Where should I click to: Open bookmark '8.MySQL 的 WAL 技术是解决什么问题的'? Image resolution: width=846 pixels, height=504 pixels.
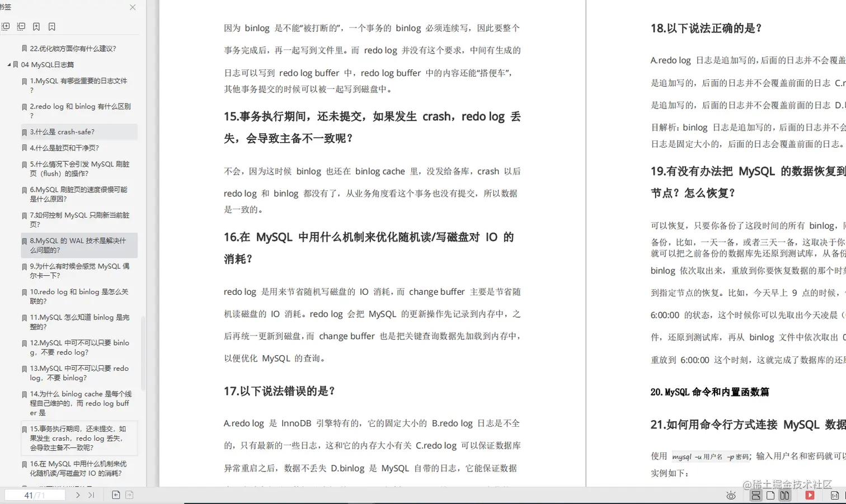(x=78, y=246)
